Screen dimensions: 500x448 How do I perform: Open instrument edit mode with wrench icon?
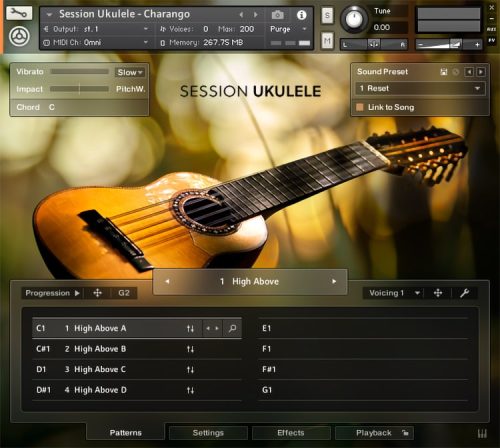coord(19,13)
